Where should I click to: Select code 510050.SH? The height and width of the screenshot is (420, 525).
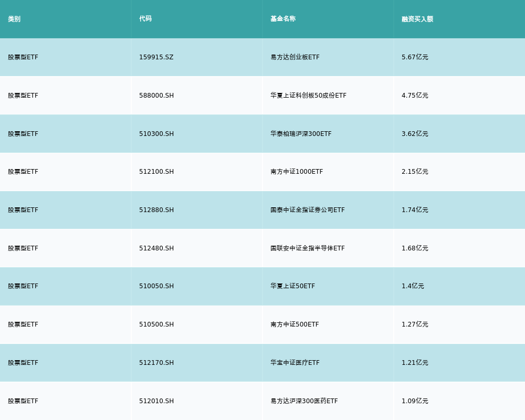tap(156, 286)
